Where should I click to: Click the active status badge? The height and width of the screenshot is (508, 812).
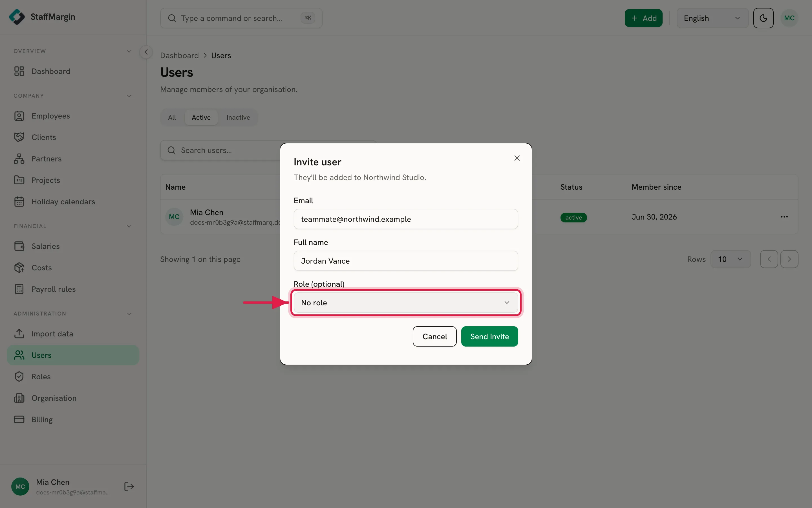pos(573,217)
